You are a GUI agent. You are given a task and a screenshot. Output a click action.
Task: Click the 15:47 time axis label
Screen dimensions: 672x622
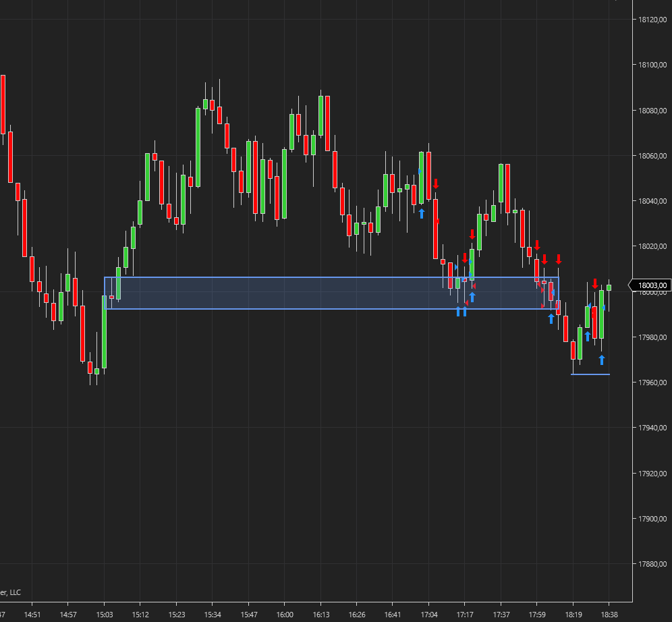tap(249, 615)
